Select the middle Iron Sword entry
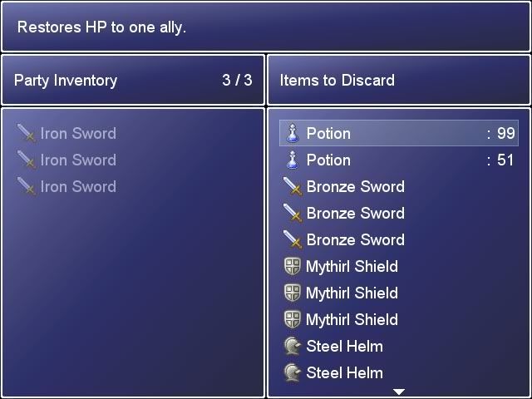The image size is (532, 399). click(133, 160)
